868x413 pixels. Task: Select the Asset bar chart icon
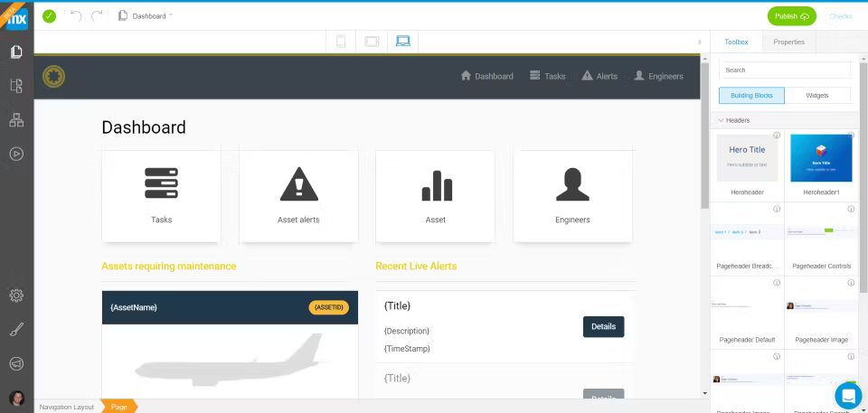pyautogui.click(x=437, y=185)
